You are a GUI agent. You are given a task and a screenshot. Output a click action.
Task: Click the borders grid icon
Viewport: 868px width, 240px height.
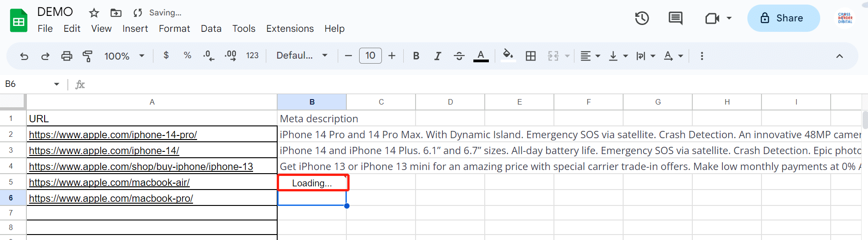[530, 56]
